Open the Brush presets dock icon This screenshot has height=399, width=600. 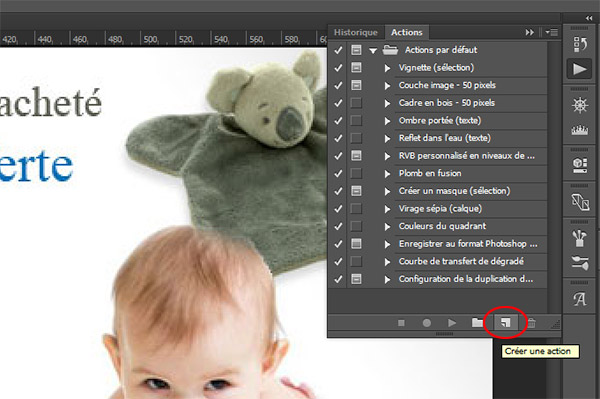coord(580,238)
